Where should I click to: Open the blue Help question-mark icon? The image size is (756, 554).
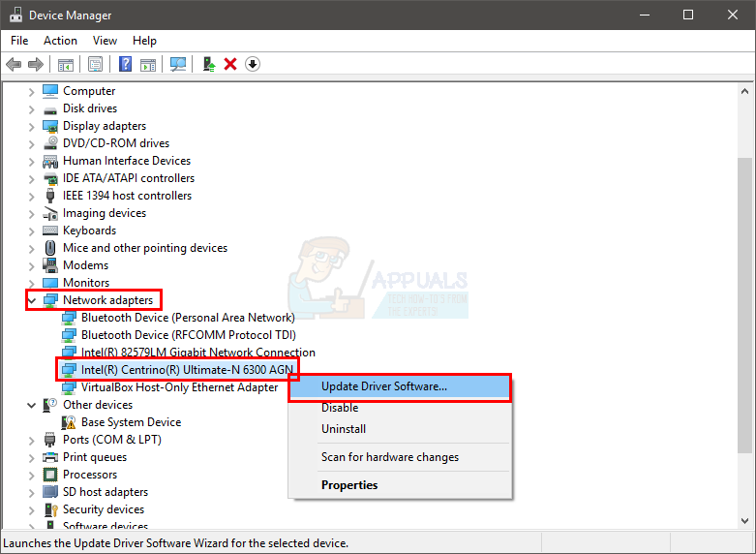point(126,64)
